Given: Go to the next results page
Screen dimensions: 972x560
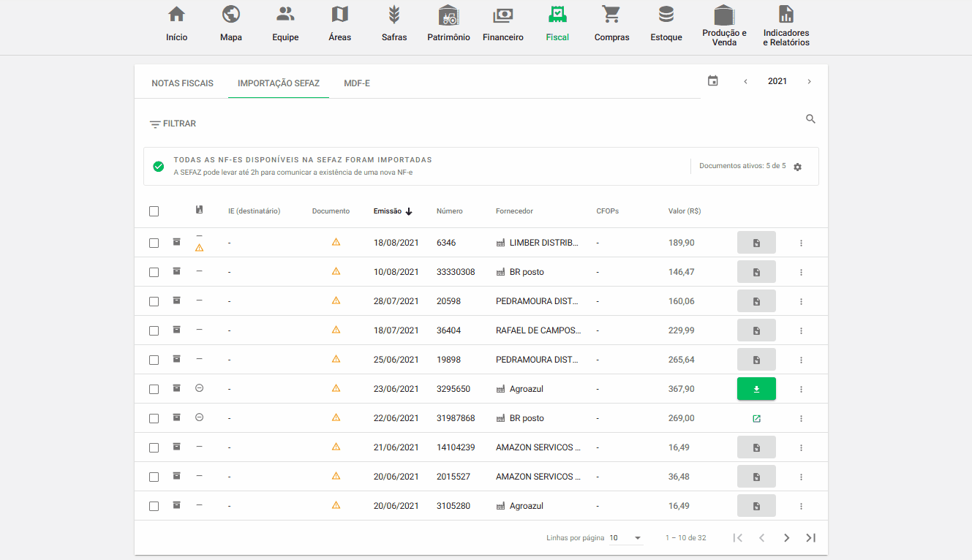Looking at the screenshot, I should tap(786, 537).
